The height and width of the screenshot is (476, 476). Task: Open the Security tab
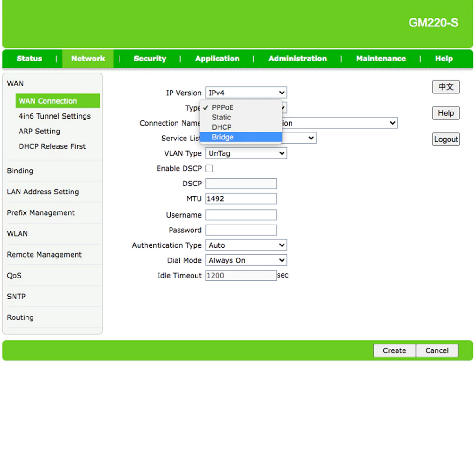tap(150, 59)
